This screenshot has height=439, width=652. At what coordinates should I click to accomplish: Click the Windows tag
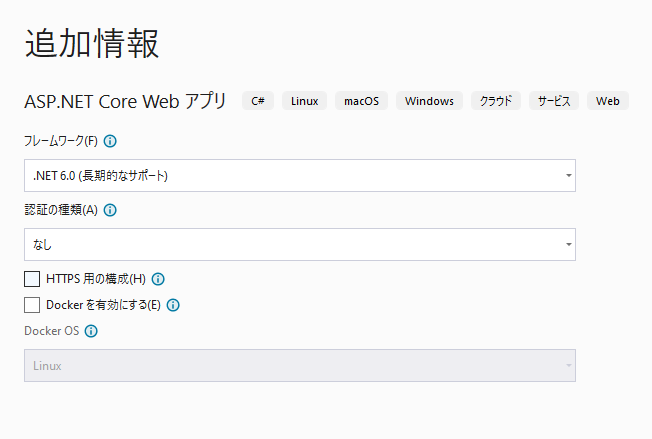tap(429, 101)
